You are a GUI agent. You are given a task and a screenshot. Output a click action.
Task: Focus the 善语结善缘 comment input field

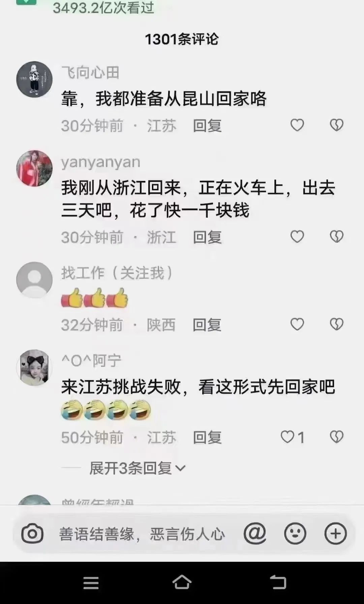[142, 534]
